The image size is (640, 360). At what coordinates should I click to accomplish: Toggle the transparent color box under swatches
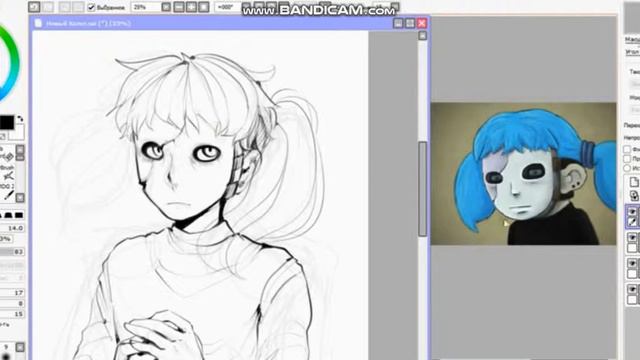(3, 136)
